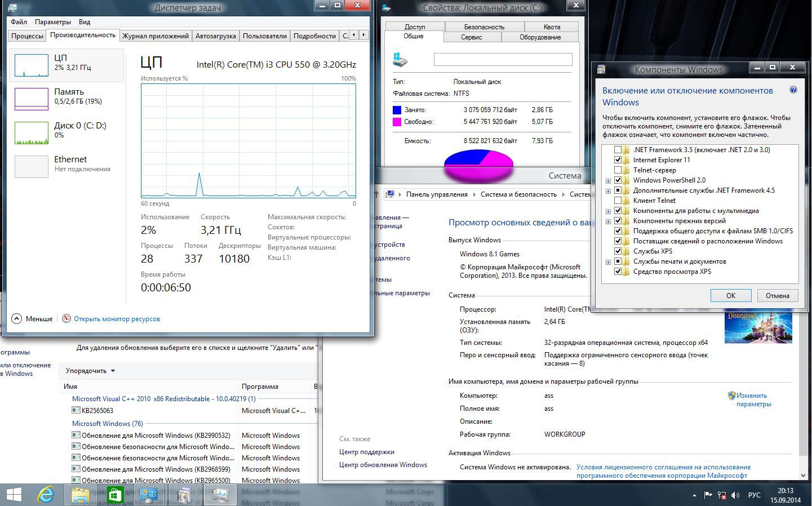The height and width of the screenshot is (506, 812).
Task: Switch to the Процессы tab
Action: tap(27, 35)
